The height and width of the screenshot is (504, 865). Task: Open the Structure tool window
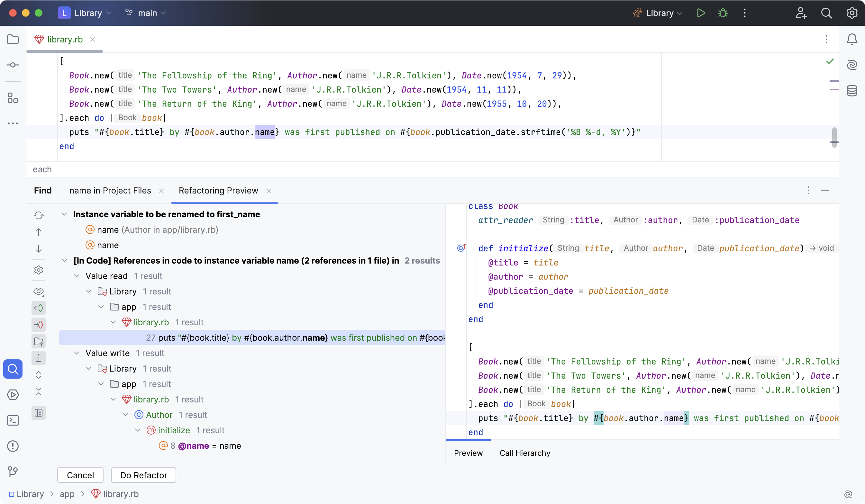coord(13,98)
